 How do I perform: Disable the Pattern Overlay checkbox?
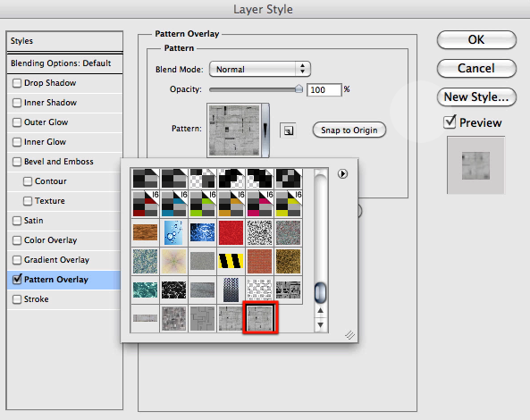coord(17,280)
